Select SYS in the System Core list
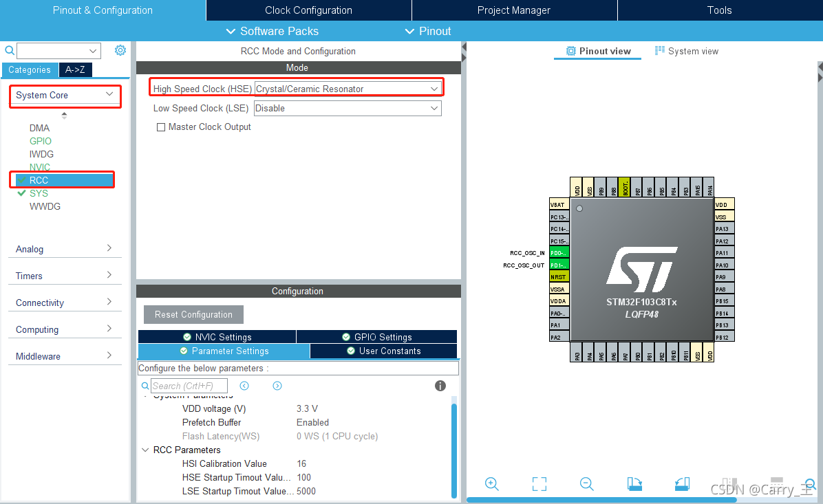 coord(39,193)
